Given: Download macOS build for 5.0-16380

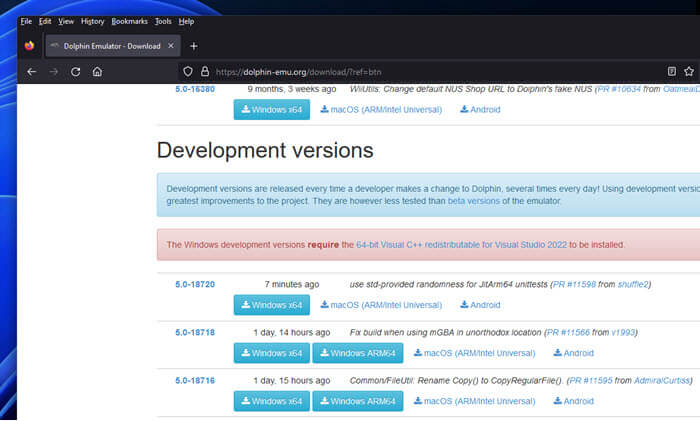Looking at the screenshot, I should coord(381,109).
